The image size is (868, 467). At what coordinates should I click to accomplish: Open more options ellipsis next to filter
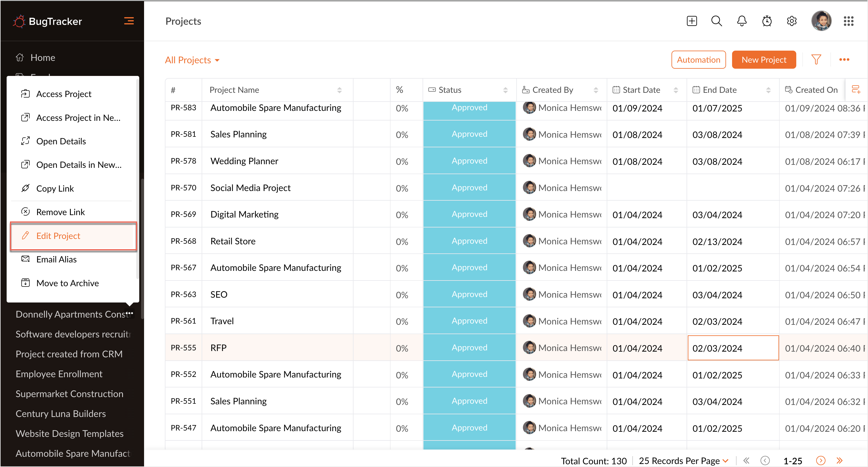[x=844, y=60]
